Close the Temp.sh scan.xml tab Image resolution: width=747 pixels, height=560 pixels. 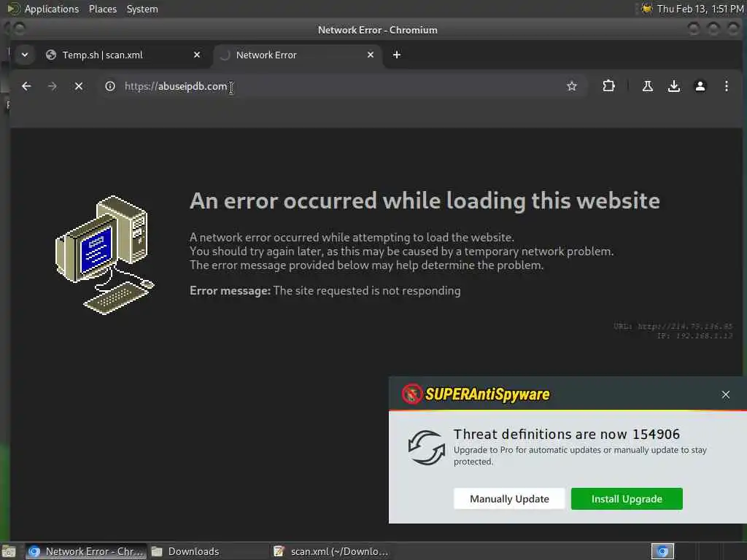[x=197, y=55]
